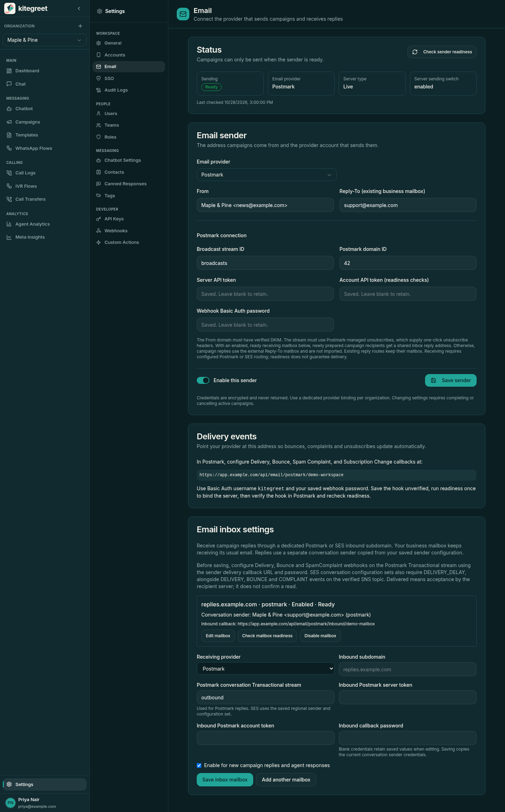Screen dimensions: 505x812
Task: Click the Call Transfers icon
Action: 9,199
